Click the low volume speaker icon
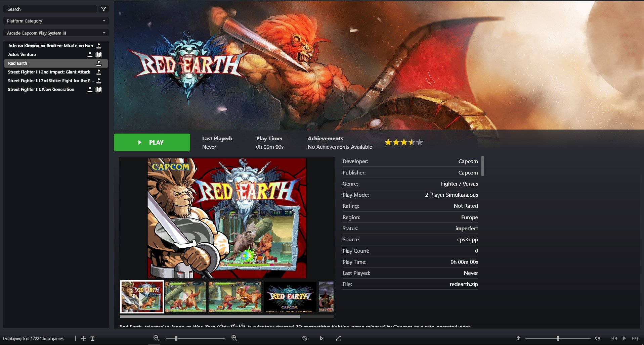This screenshot has height=345, width=644. 518,338
